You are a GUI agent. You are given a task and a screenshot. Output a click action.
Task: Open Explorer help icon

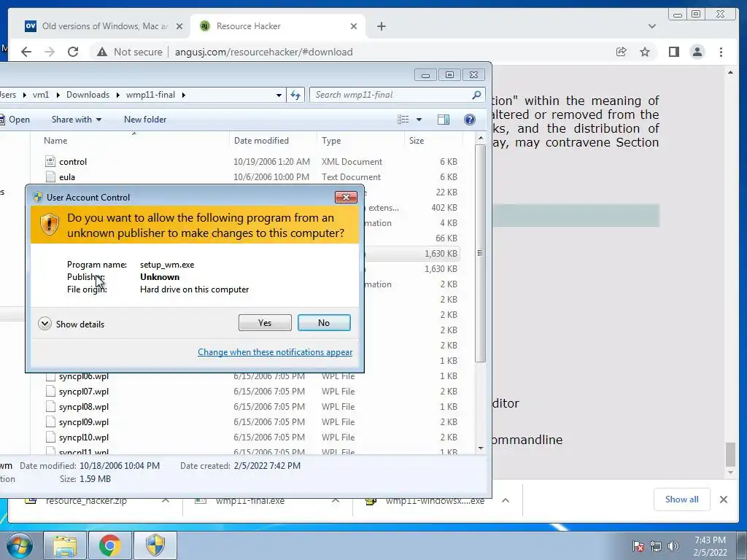470,120
